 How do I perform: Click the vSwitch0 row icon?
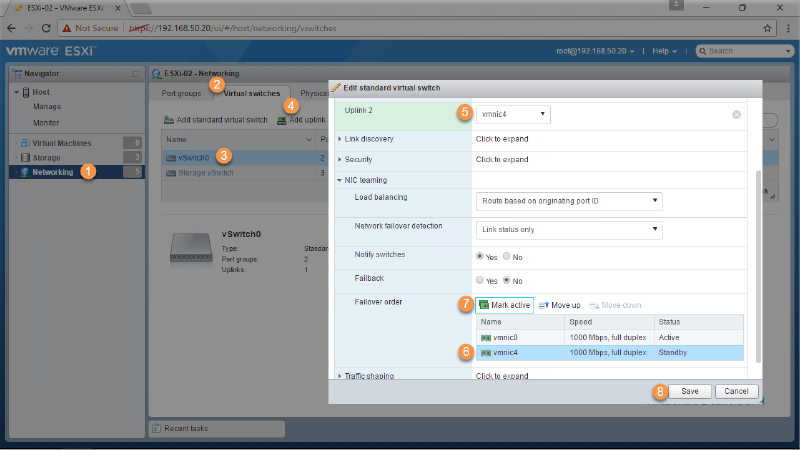(x=170, y=158)
